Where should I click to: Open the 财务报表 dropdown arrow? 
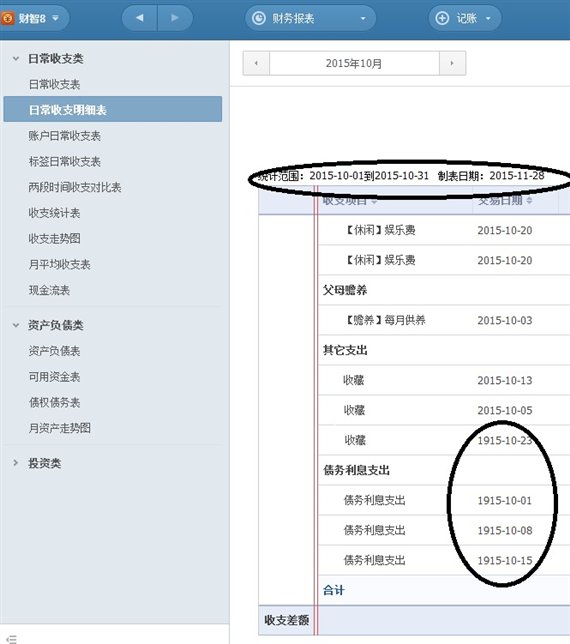(363, 18)
